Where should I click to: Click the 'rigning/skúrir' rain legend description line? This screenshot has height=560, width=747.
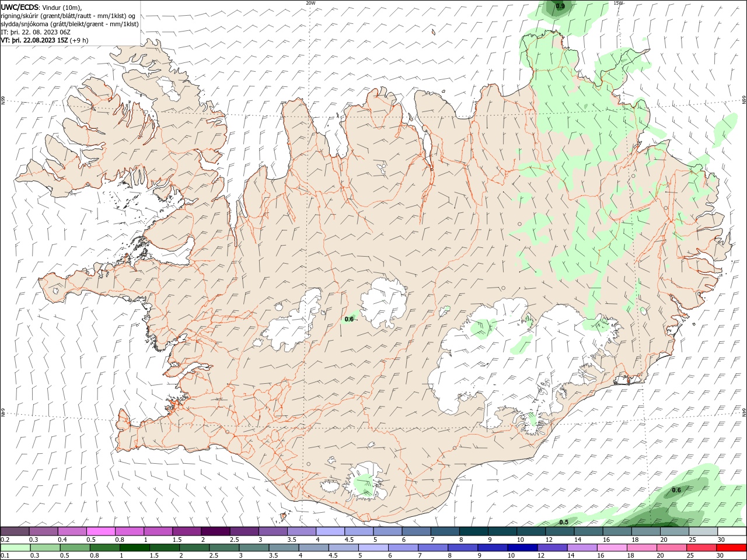coord(68,16)
